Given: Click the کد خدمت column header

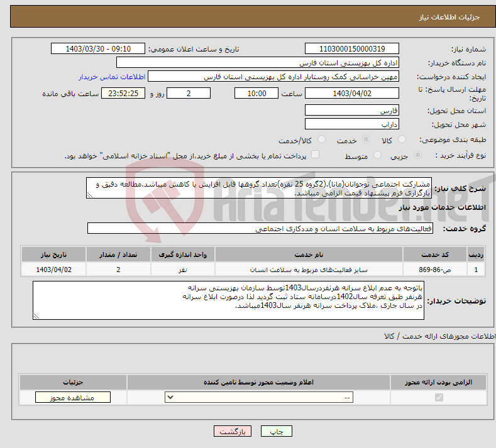Looking at the screenshot, I should point(435,254).
